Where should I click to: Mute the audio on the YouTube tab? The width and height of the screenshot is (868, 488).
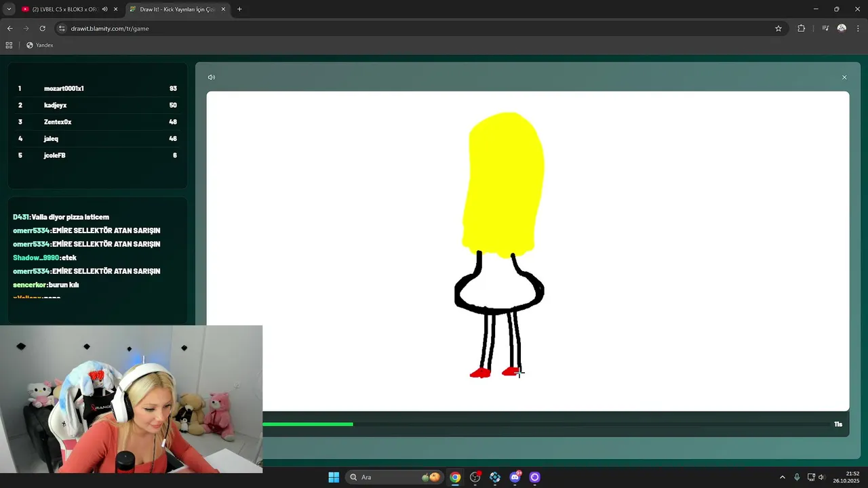[104, 9]
